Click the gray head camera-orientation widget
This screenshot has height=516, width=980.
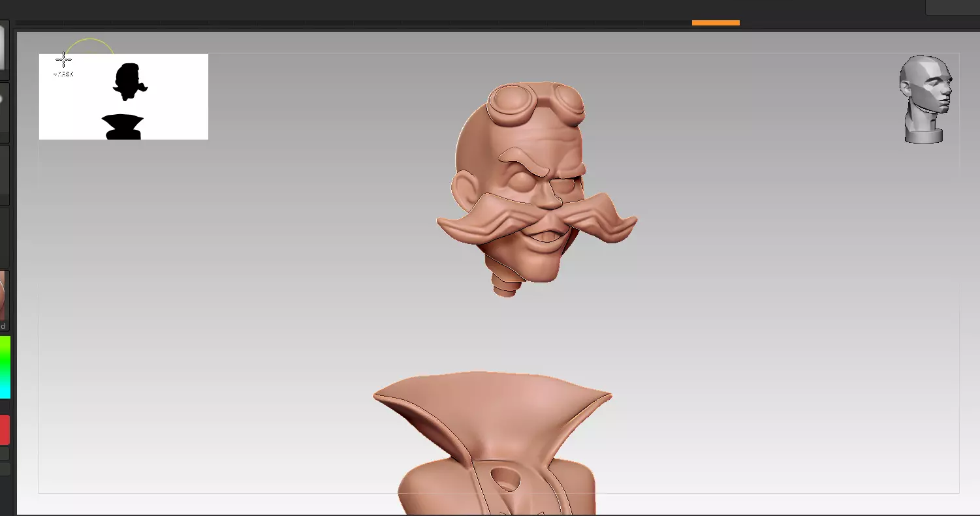[x=925, y=99]
